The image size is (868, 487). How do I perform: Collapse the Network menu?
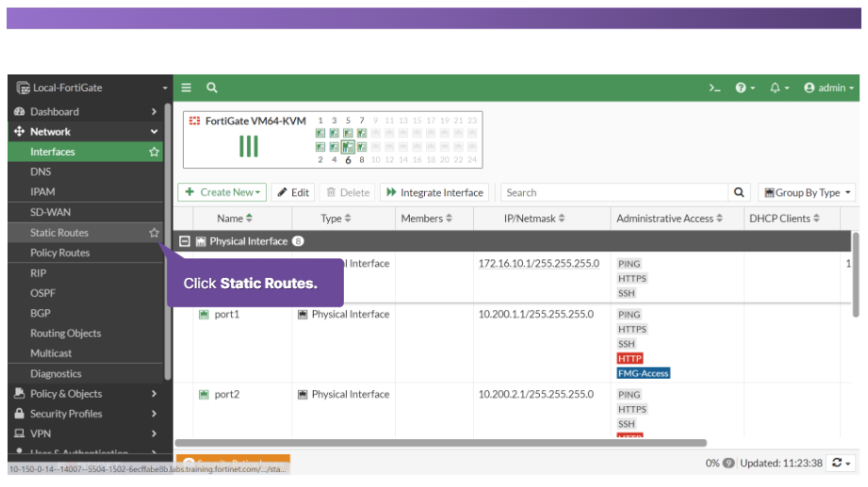[x=86, y=132]
